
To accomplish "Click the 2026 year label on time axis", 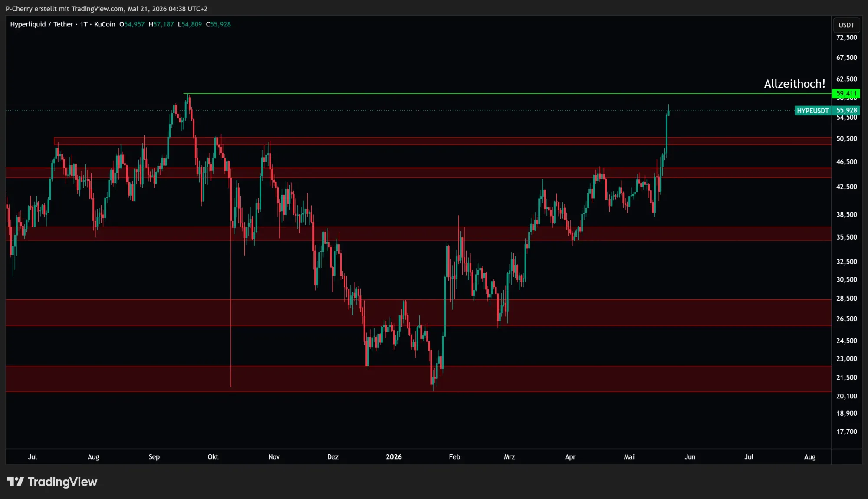I will pyautogui.click(x=394, y=457).
